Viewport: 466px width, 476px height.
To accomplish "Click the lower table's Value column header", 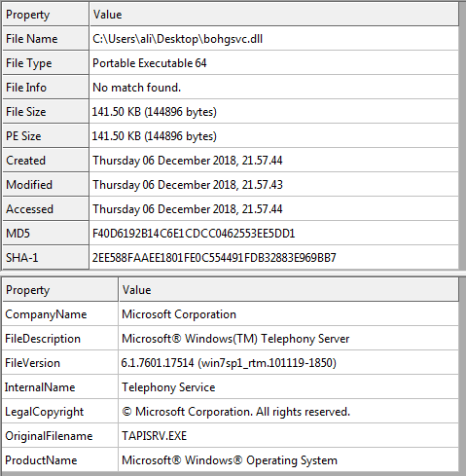I will click(x=289, y=290).
